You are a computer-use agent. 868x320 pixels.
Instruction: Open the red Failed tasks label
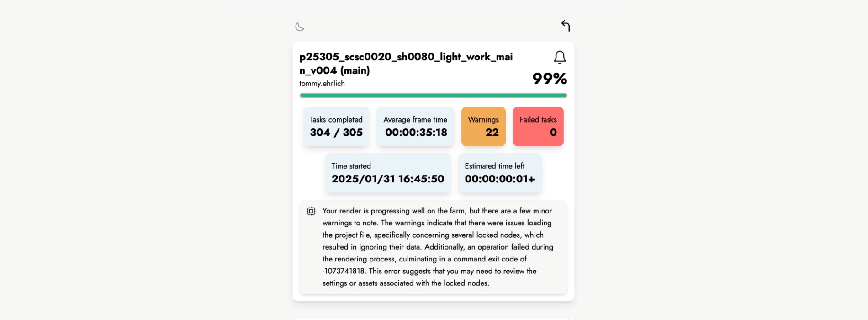[538, 120]
